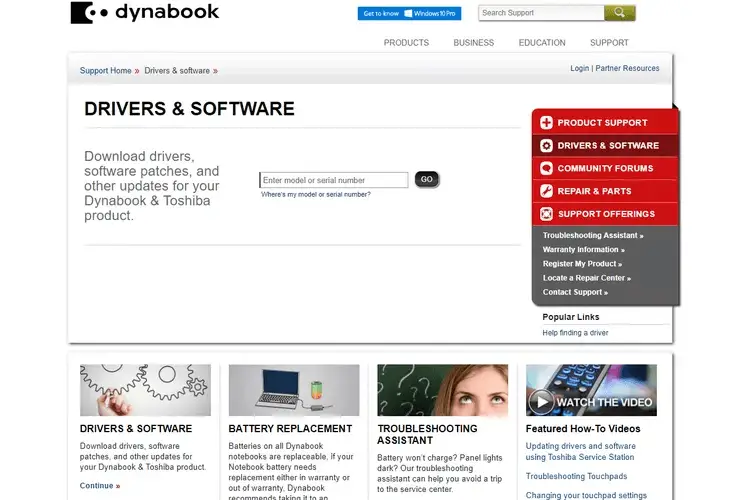The image size is (750, 500).
Task: Click the play icon on Watch the Video
Action: coord(541,402)
